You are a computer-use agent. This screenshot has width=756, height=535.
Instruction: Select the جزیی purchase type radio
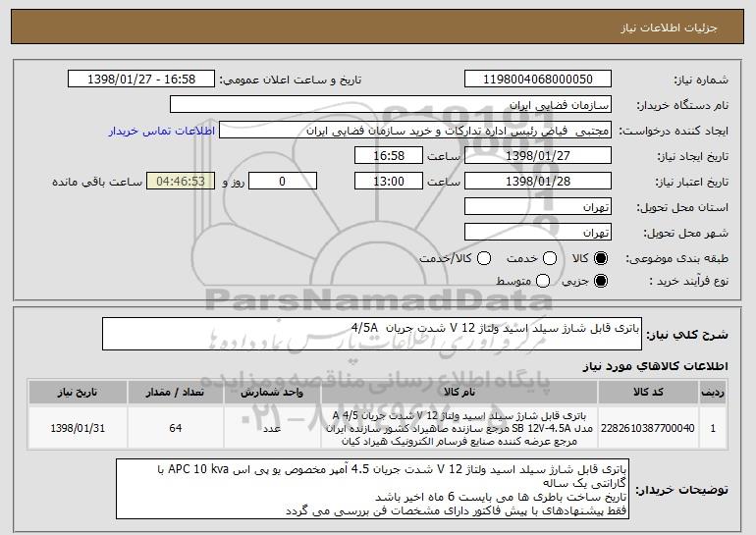(x=601, y=281)
